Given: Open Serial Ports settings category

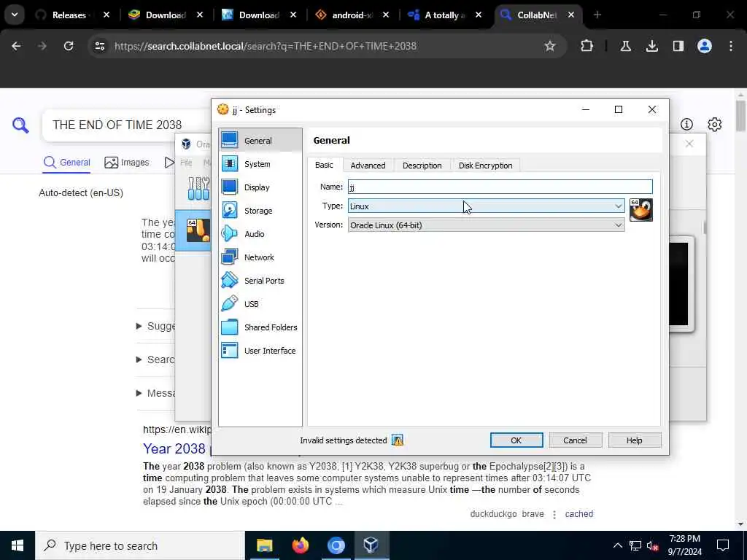Looking at the screenshot, I should [x=260, y=281].
